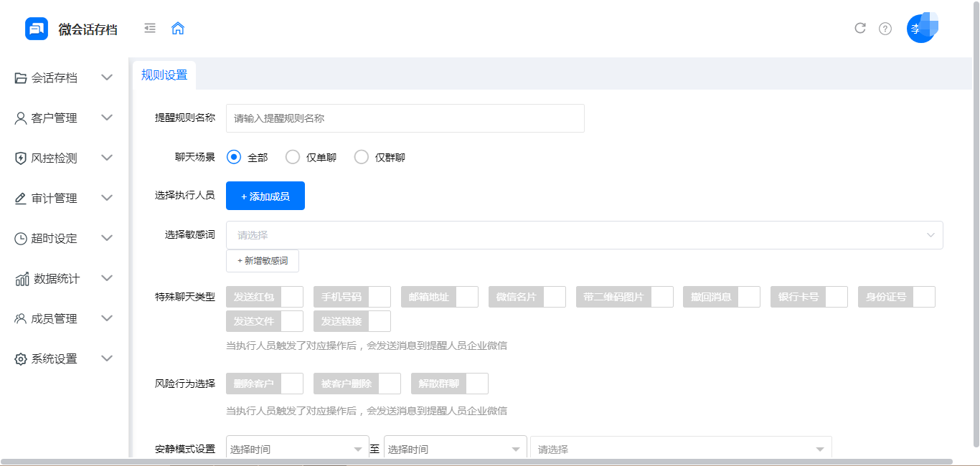Open 超时设定 clock icon
The image size is (980, 466).
pyautogui.click(x=19, y=238)
